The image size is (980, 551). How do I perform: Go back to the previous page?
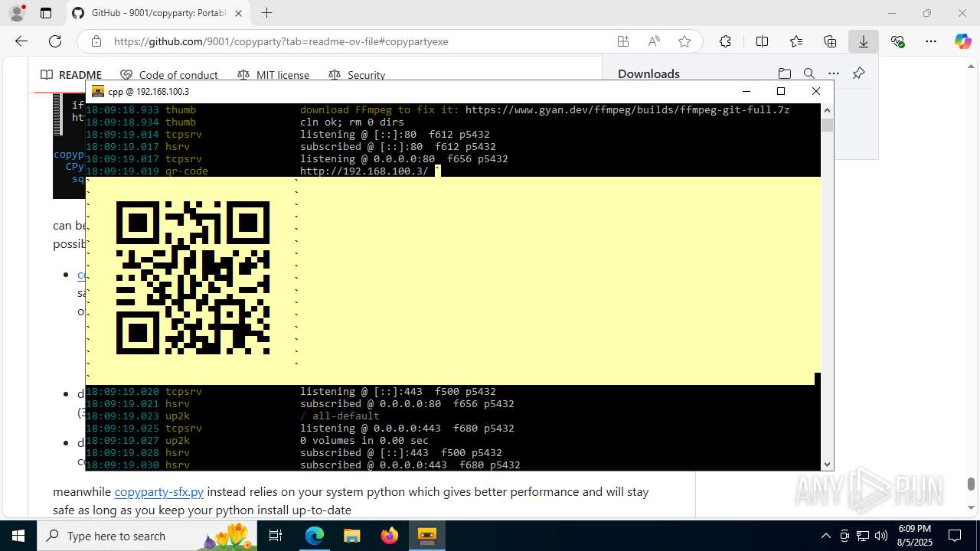click(21, 41)
